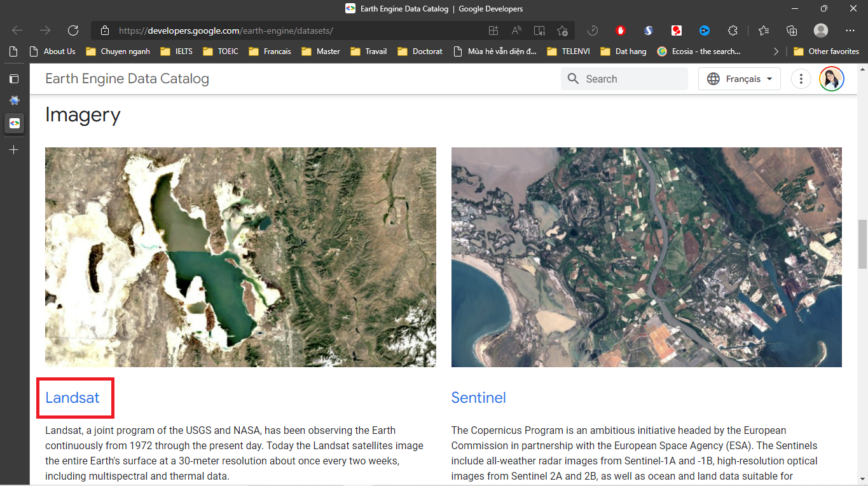Open the Master favorites folder
The height and width of the screenshot is (486, 868).
click(x=321, y=51)
